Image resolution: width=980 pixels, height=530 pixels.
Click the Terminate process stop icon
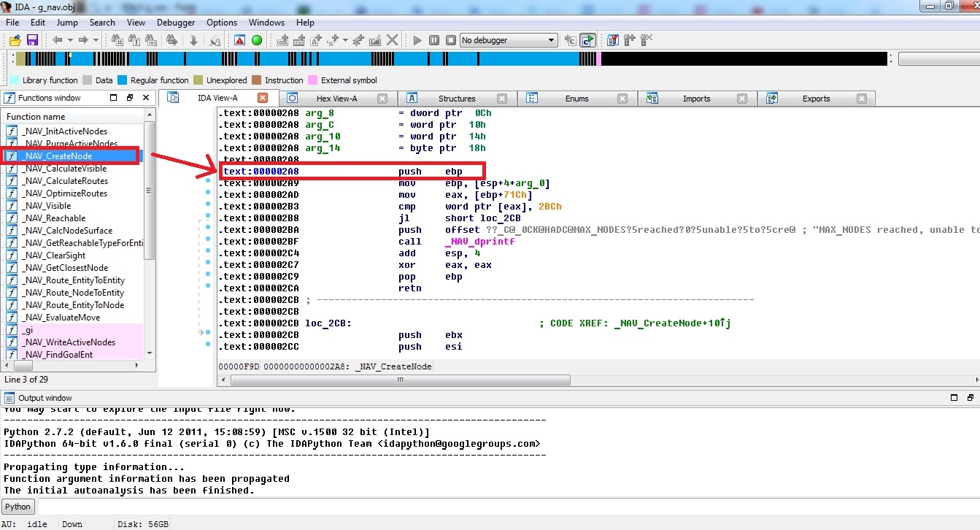[x=451, y=40]
